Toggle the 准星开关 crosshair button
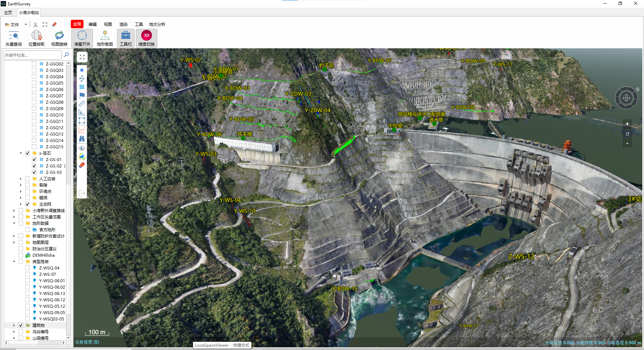Image resolution: width=644 pixels, height=350 pixels. tap(82, 38)
